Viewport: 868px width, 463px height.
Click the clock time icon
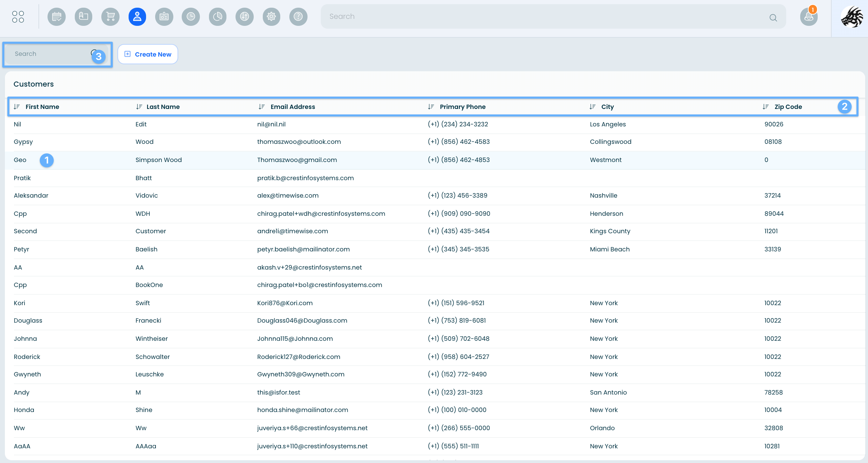pyautogui.click(x=191, y=16)
